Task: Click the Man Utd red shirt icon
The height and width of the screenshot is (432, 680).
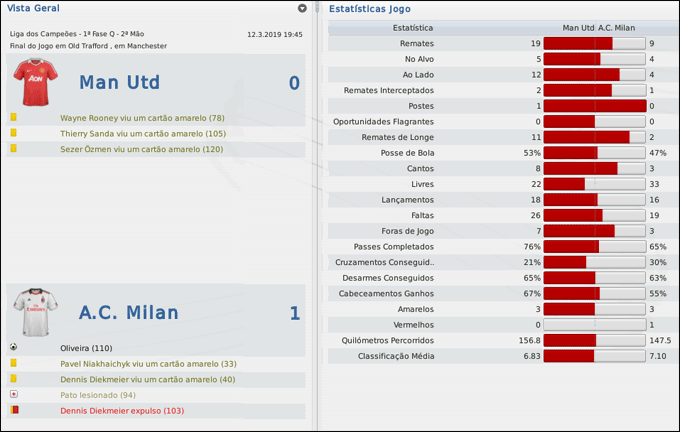Action: pyautogui.click(x=35, y=82)
